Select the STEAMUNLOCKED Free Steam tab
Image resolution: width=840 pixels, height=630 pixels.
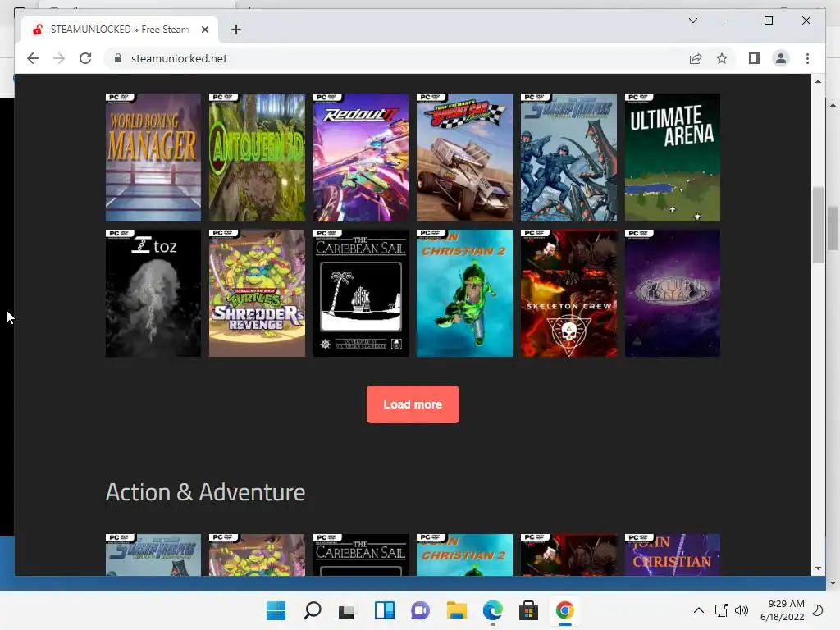[x=120, y=30]
